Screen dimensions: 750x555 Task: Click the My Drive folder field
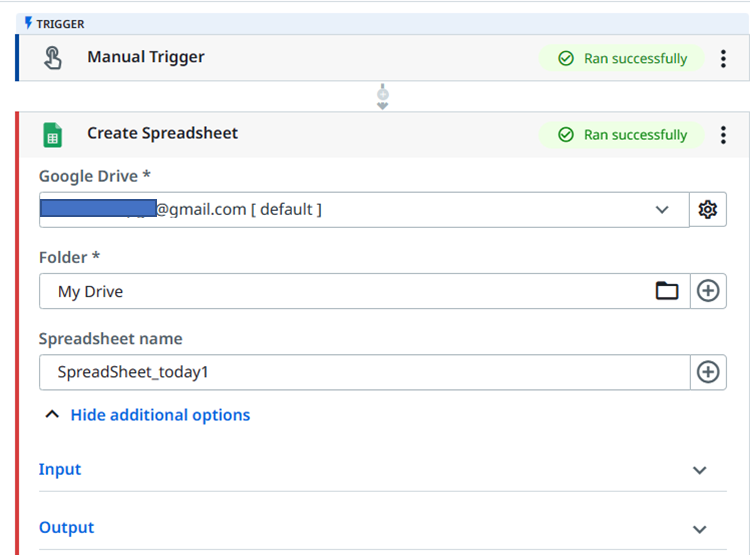pyautogui.click(x=340, y=291)
